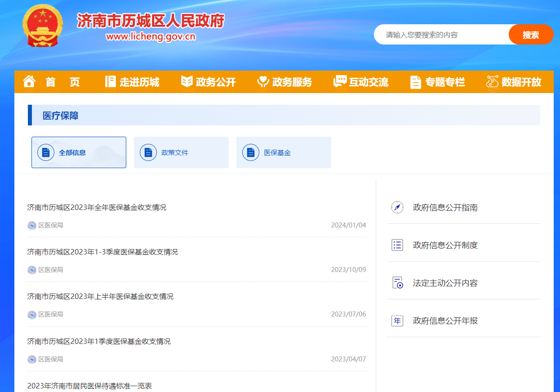Navigate to 数据开放 section
Image resolution: width=560 pixels, height=392 pixels.
tap(521, 82)
